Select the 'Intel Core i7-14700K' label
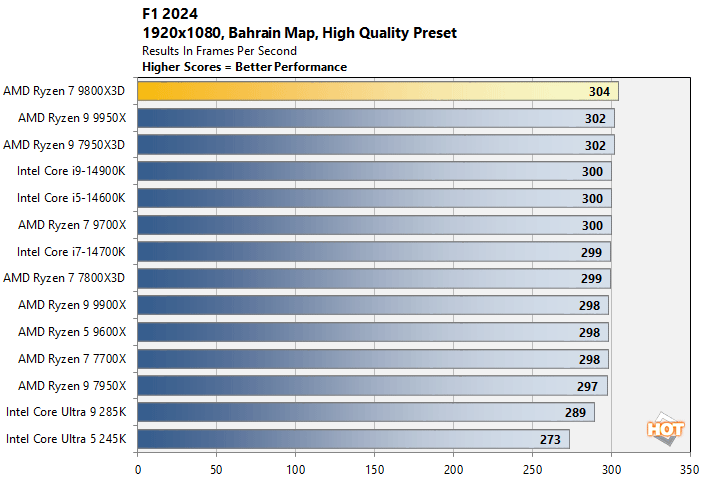This screenshot has width=708, height=480. point(71,252)
